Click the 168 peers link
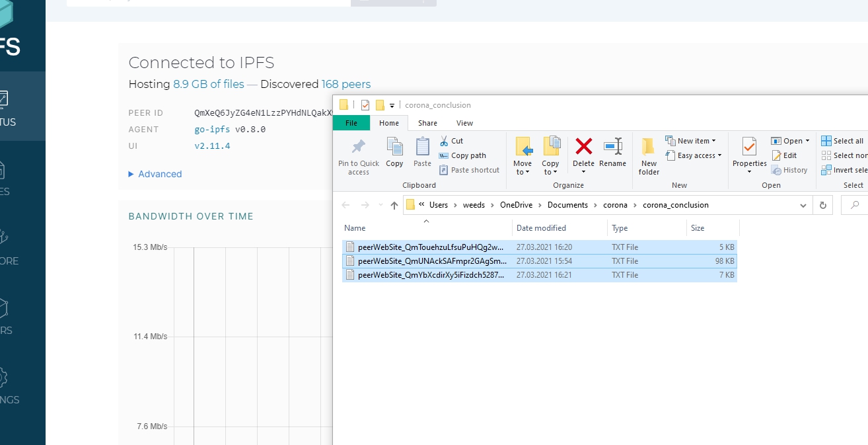The height and width of the screenshot is (445, 868). (x=346, y=84)
